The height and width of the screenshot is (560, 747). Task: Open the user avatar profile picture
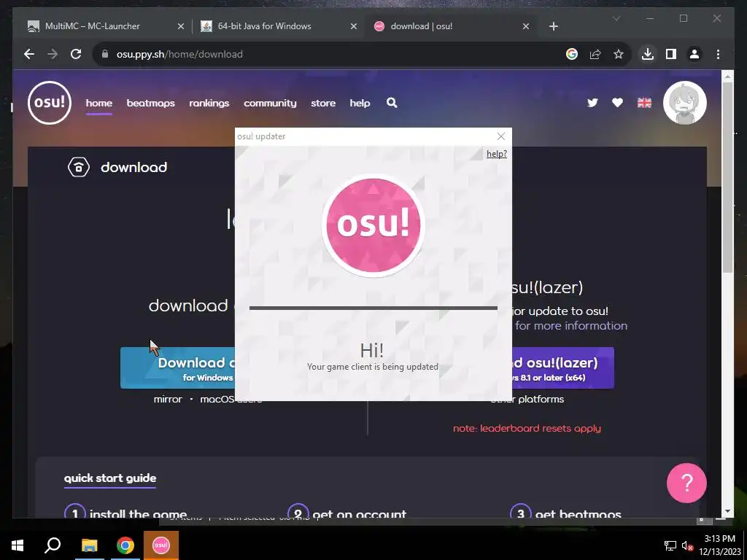point(684,103)
